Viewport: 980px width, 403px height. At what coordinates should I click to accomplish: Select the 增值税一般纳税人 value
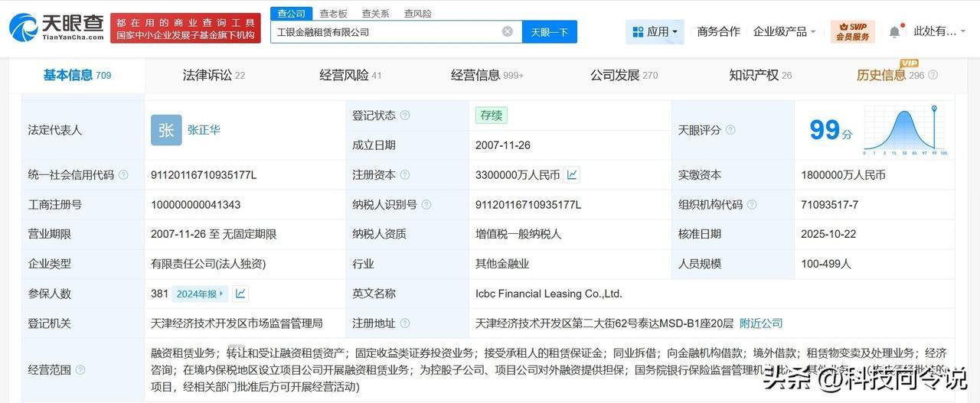pos(518,234)
